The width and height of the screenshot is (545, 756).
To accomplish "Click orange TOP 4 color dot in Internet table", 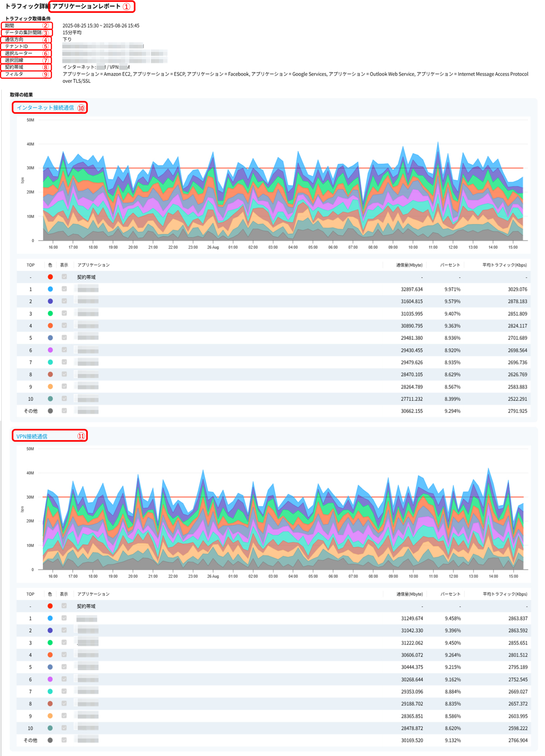I will (50, 325).
